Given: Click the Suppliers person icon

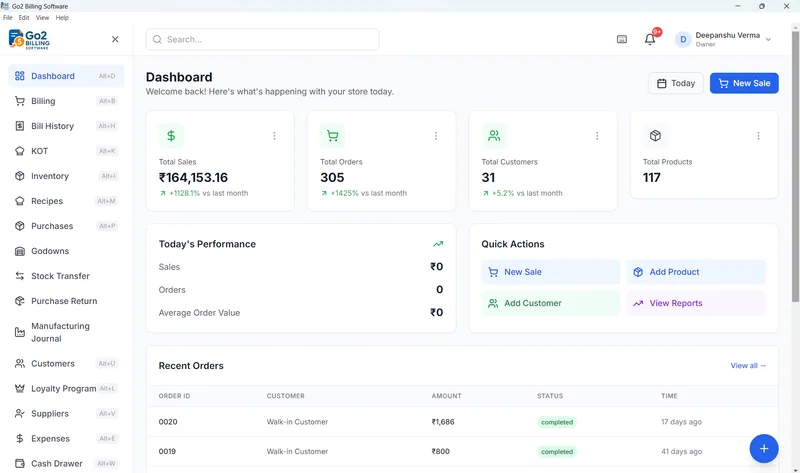Looking at the screenshot, I should (20, 413).
